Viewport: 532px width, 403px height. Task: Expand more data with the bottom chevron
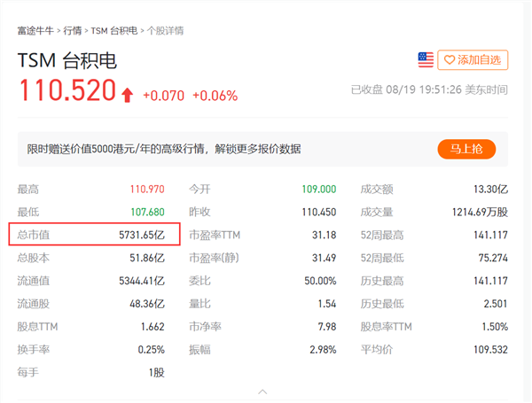pyautogui.click(x=262, y=391)
